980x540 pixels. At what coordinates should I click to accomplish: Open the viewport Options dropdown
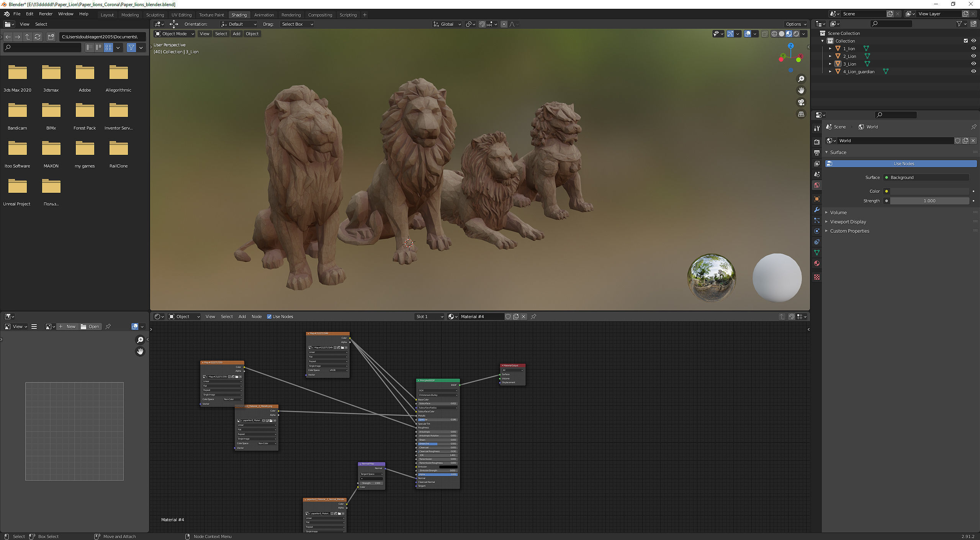(x=796, y=24)
